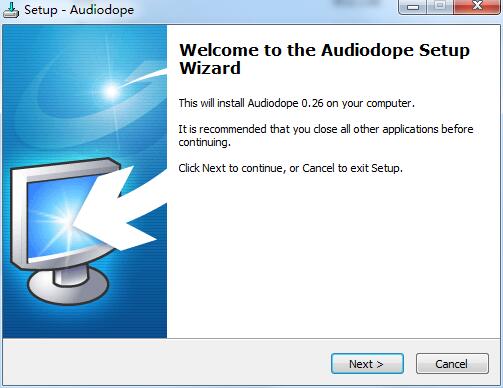
Task: Close the Audiodope Setup window
Action: coord(477,7)
